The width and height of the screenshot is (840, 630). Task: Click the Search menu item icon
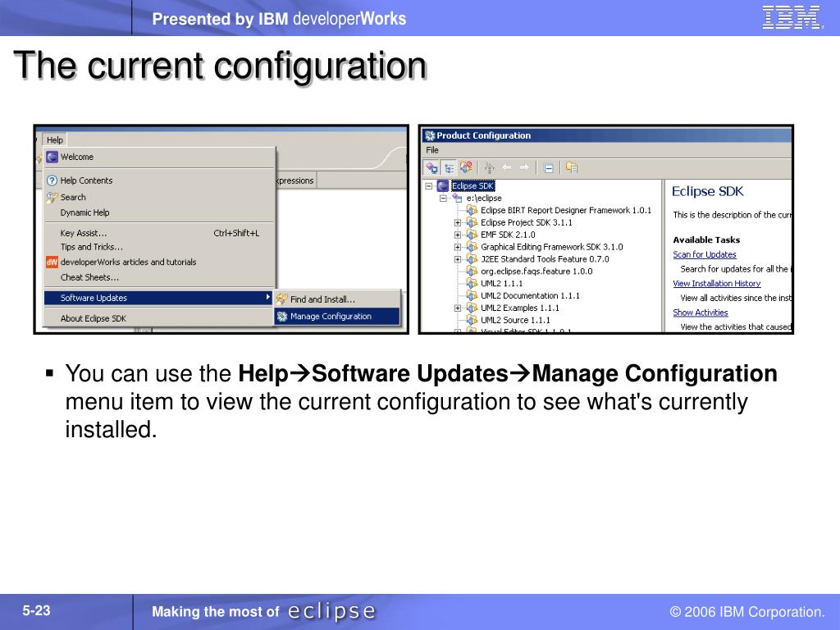52,197
